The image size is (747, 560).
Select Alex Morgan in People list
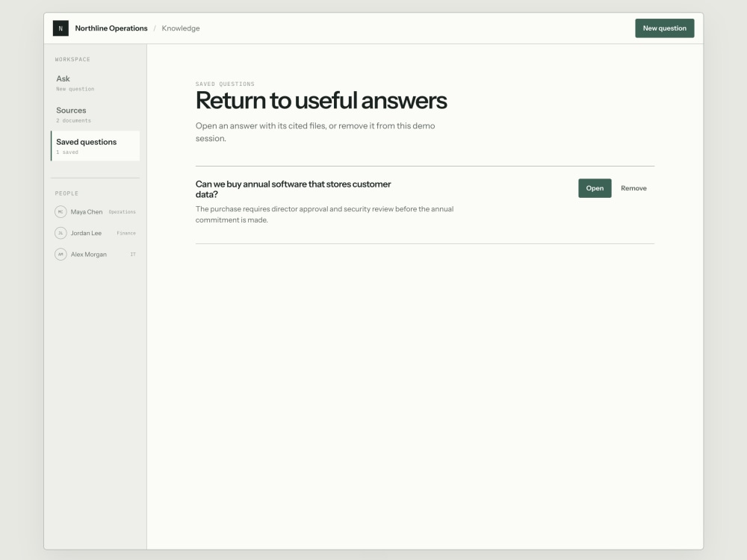[x=96, y=255]
